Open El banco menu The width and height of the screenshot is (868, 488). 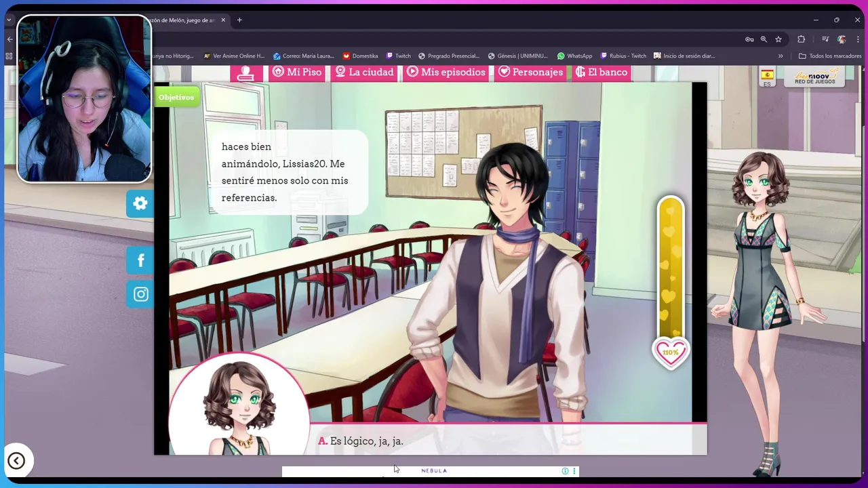[x=601, y=72]
